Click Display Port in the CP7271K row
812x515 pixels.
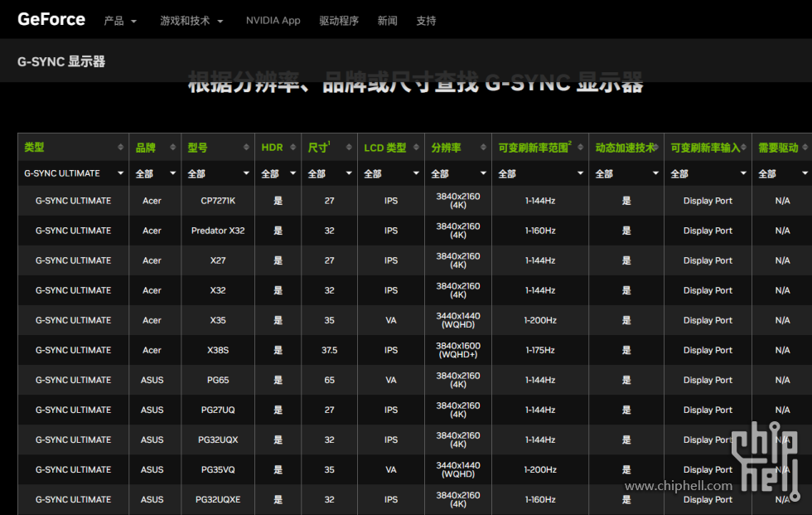[x=708, y=201]
